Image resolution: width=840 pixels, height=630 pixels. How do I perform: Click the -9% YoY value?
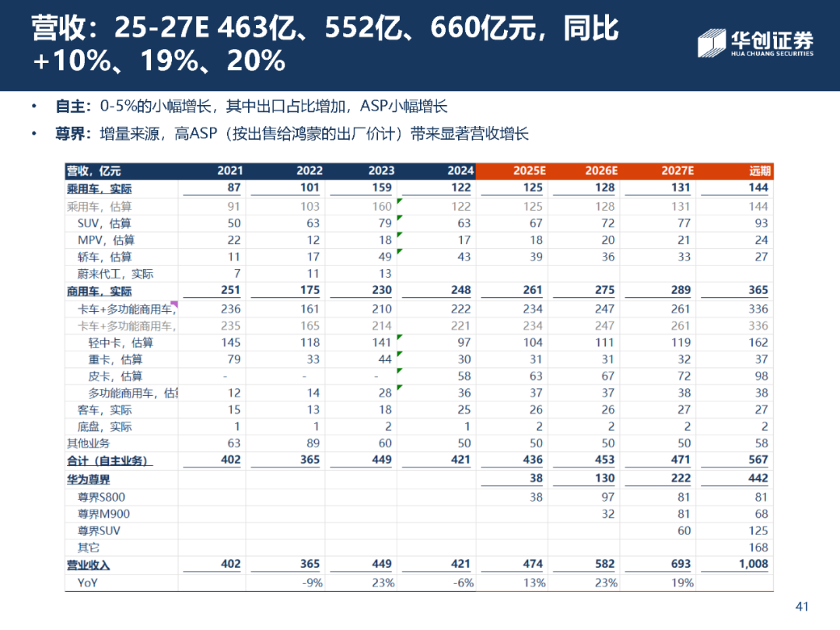(x=311, y=583)
